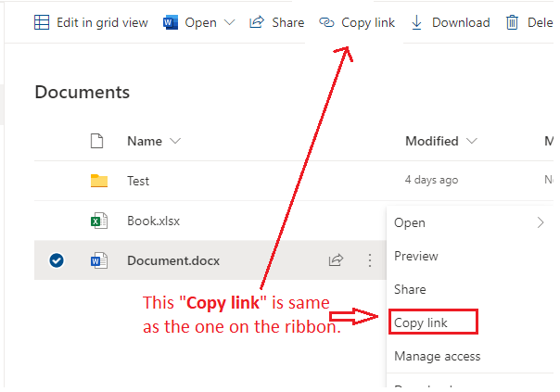Choose Manage access in the context menu

(437, 356)
